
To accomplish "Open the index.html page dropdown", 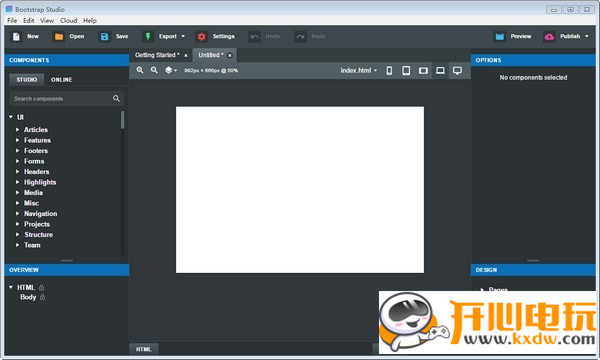I will pos(359,70).
